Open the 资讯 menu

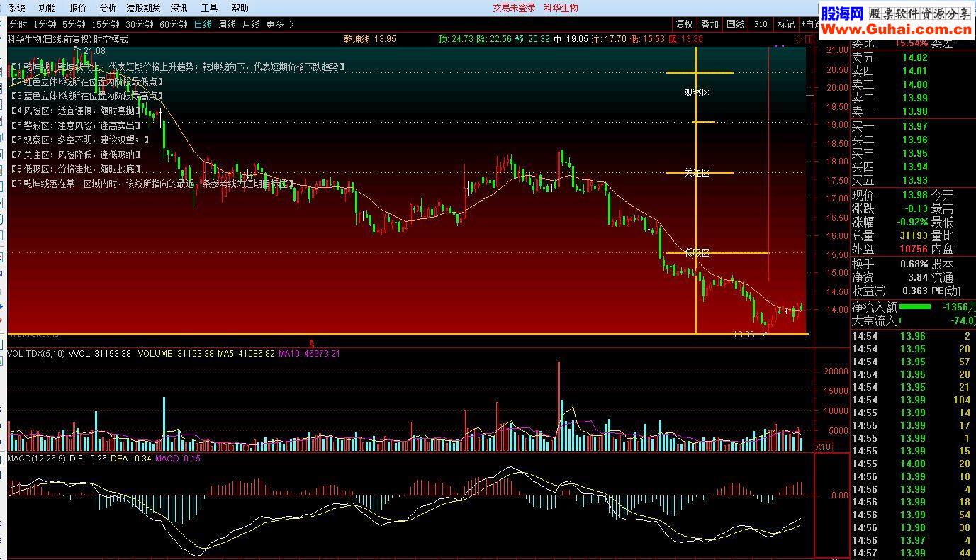[179, 8]
